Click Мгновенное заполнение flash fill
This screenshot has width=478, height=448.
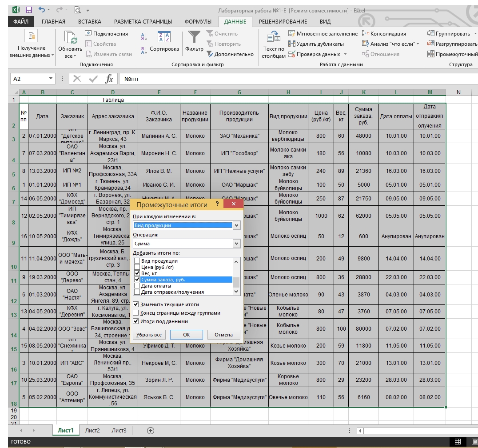pyautogui.click(x=323, y=33)
